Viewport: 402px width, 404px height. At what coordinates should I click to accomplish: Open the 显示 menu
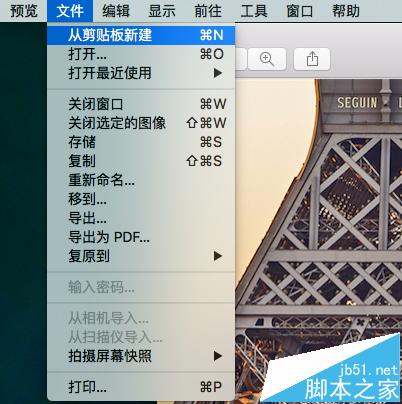coord(162,11)
